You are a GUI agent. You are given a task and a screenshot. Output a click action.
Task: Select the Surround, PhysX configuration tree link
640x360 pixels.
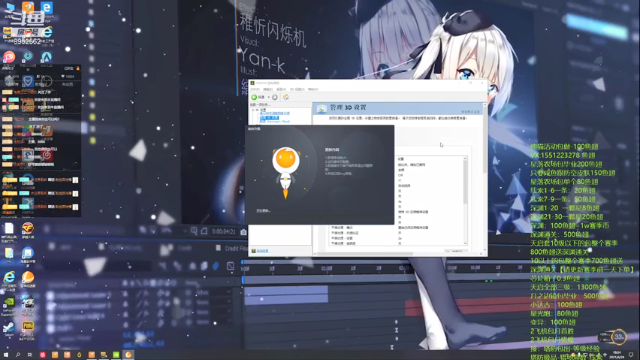tap(275, 121)
